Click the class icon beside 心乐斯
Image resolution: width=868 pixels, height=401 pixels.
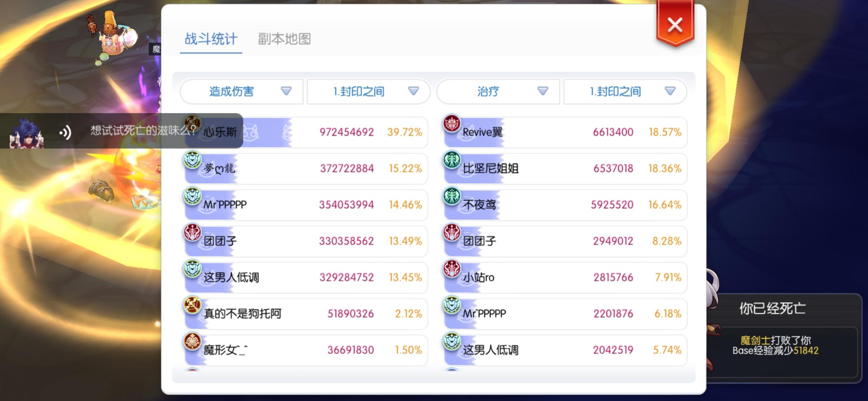(193, 123)
